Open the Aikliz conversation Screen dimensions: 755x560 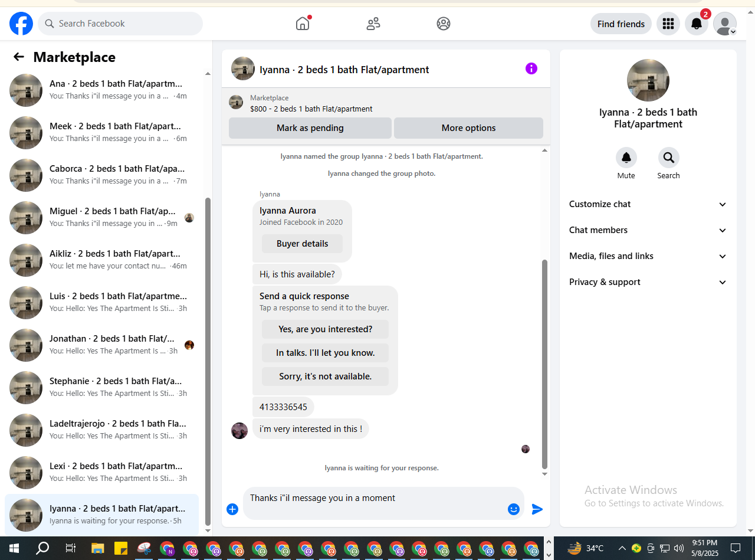(101, 260)
